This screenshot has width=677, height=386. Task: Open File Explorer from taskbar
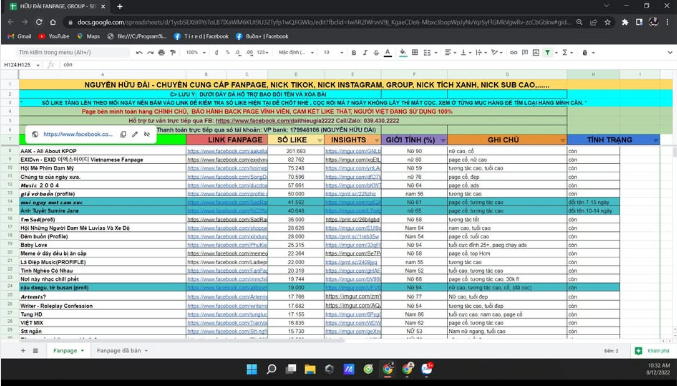(310, 369)
